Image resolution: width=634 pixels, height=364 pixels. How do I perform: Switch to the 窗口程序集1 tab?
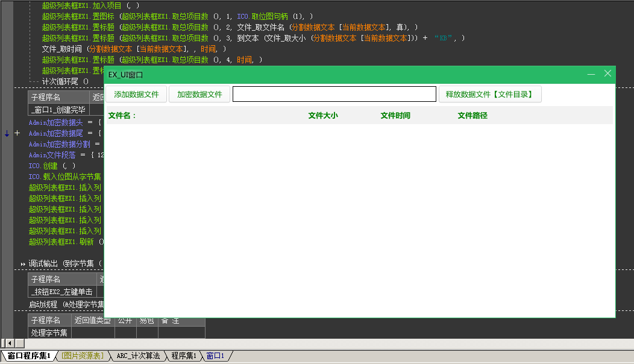(29, 356)
